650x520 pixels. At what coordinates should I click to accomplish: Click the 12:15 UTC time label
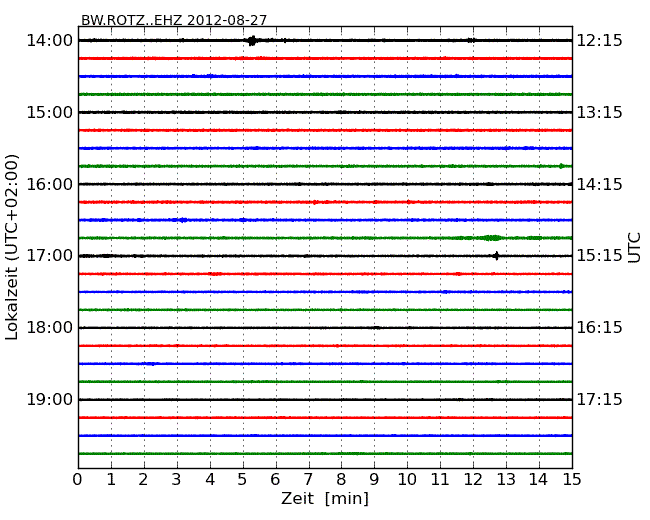click(599, 41)
